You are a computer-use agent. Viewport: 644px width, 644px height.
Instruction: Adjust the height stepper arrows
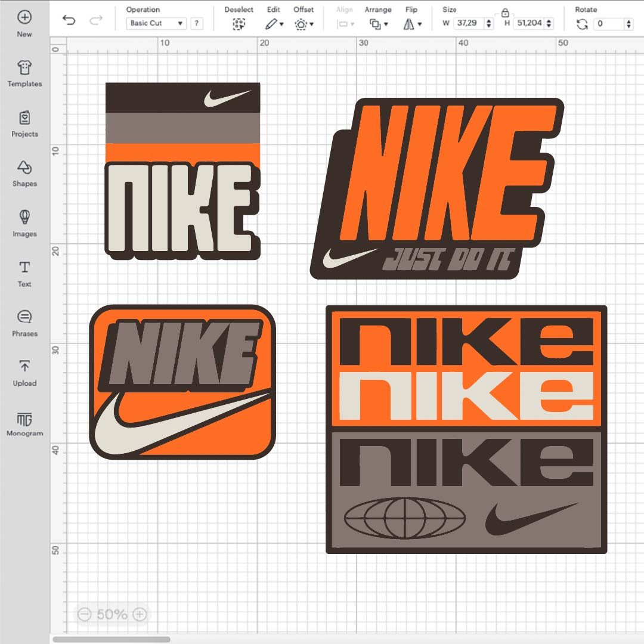coord(549,23)
